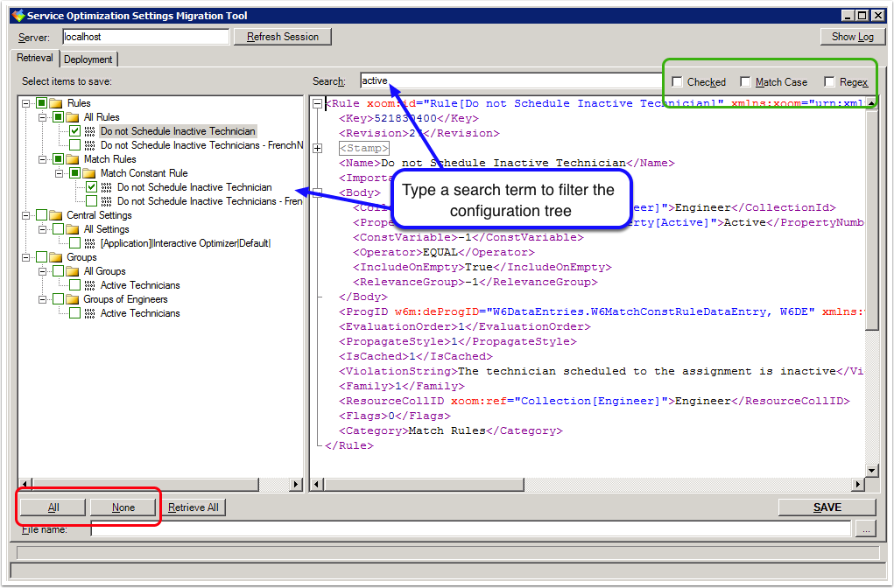The height and width of the screenshot is (588, 894).
Task: Expand the Stamp XML element
Action: [317, 149]
